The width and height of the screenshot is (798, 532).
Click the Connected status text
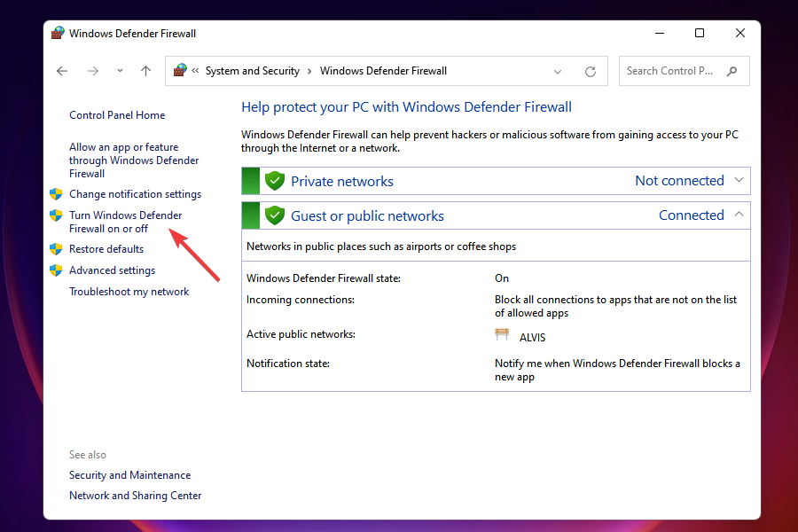tap(691, 215)
